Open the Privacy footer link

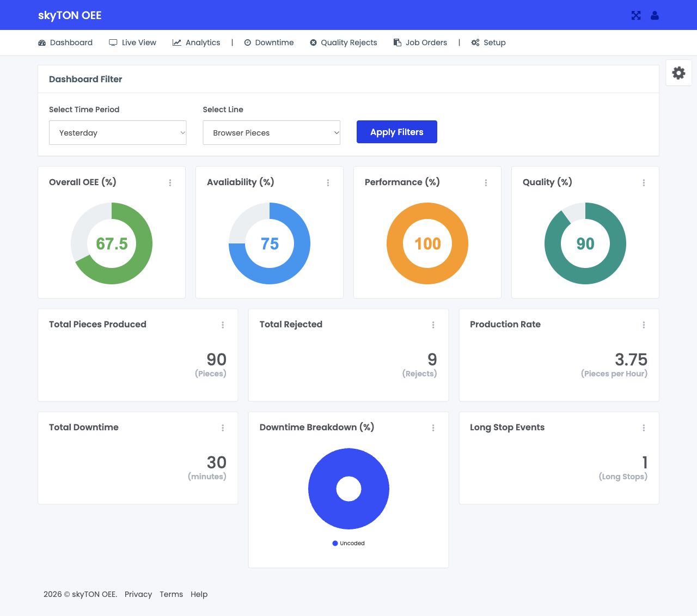tap(138, 594)
